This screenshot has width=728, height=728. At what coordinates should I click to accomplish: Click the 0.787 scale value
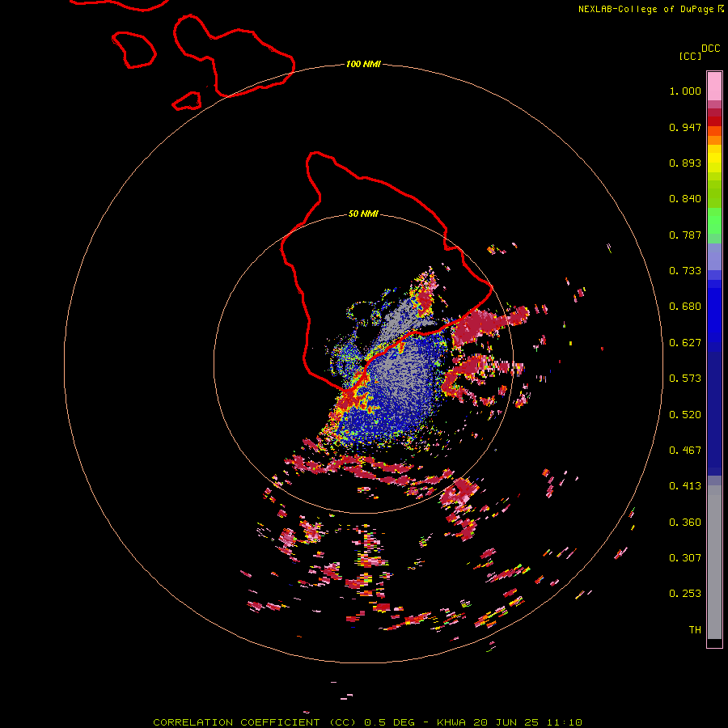coord(685,235)
